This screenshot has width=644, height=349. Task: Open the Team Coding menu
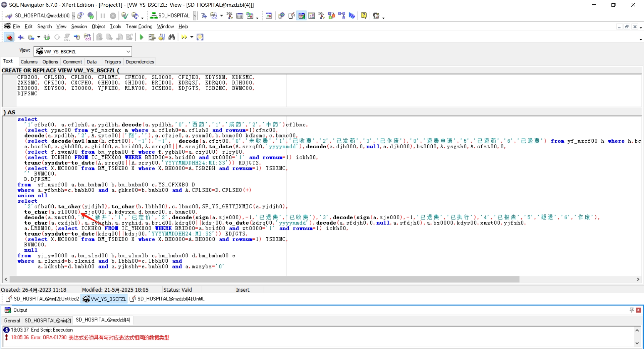tap(139, 27)
